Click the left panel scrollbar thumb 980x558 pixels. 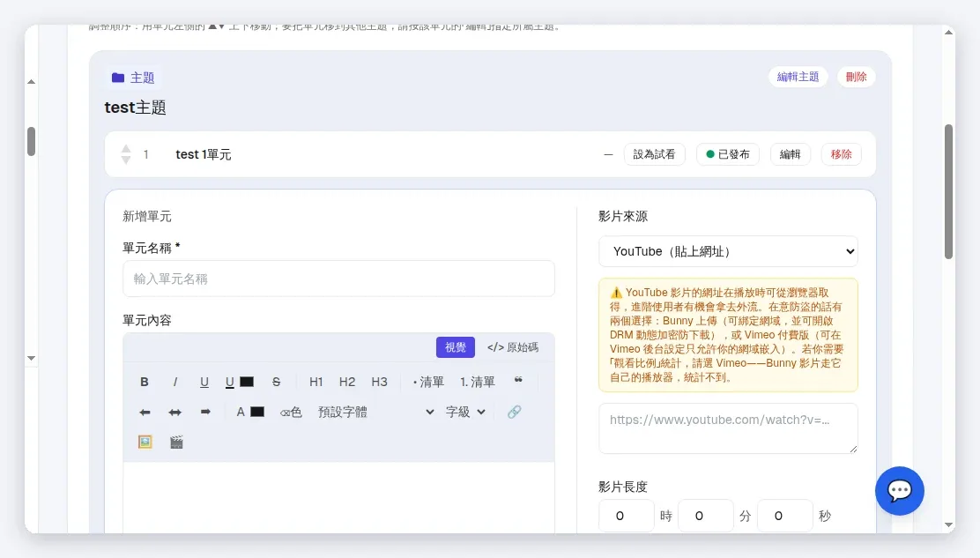[x=31, y=141]
